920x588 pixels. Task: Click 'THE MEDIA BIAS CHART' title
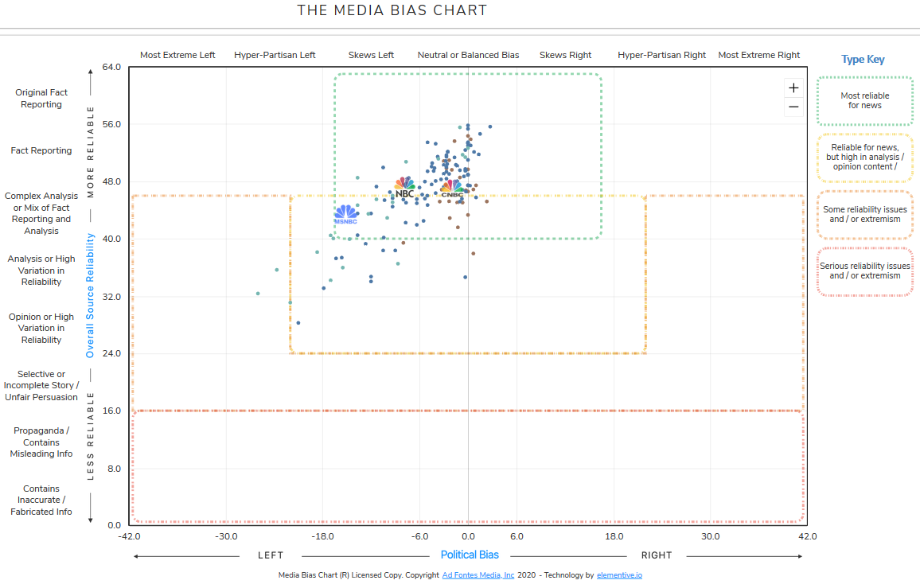tap(392, 10)
